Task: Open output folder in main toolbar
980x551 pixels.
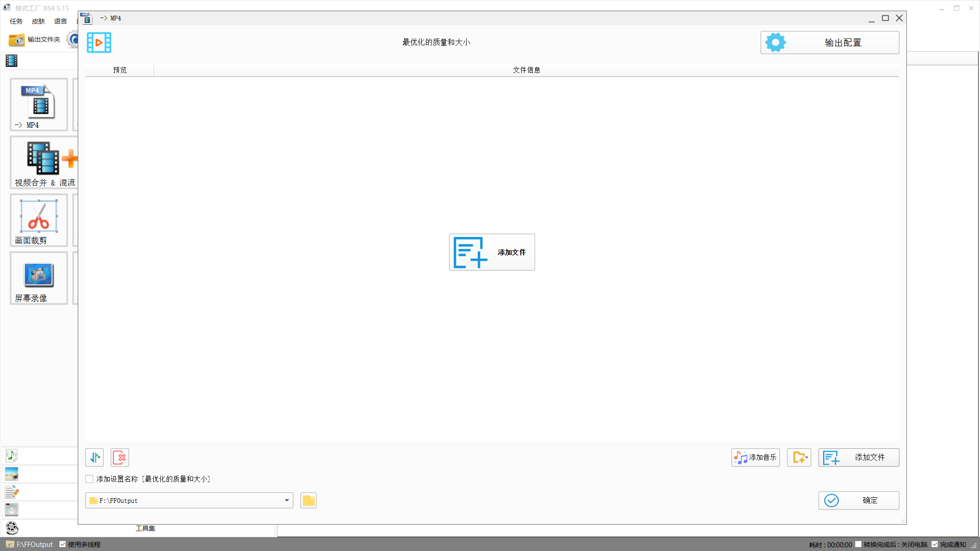Action: (35, 40)
